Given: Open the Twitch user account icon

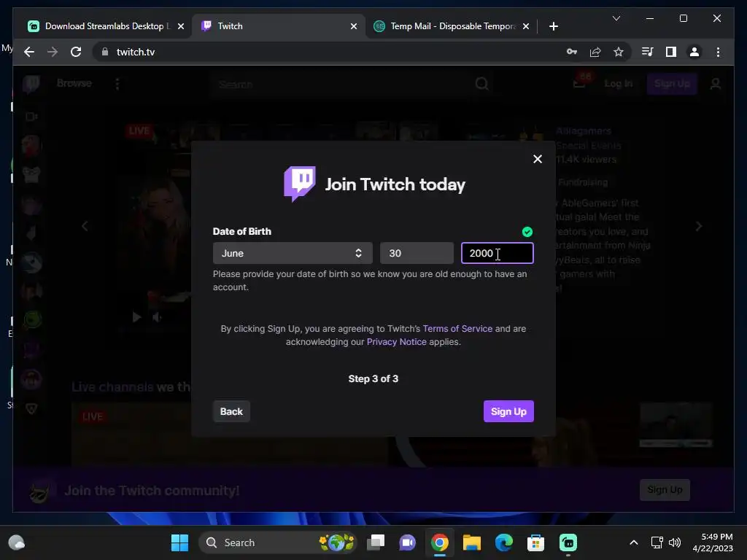Looking at the screenshot, I should (715, 85).
